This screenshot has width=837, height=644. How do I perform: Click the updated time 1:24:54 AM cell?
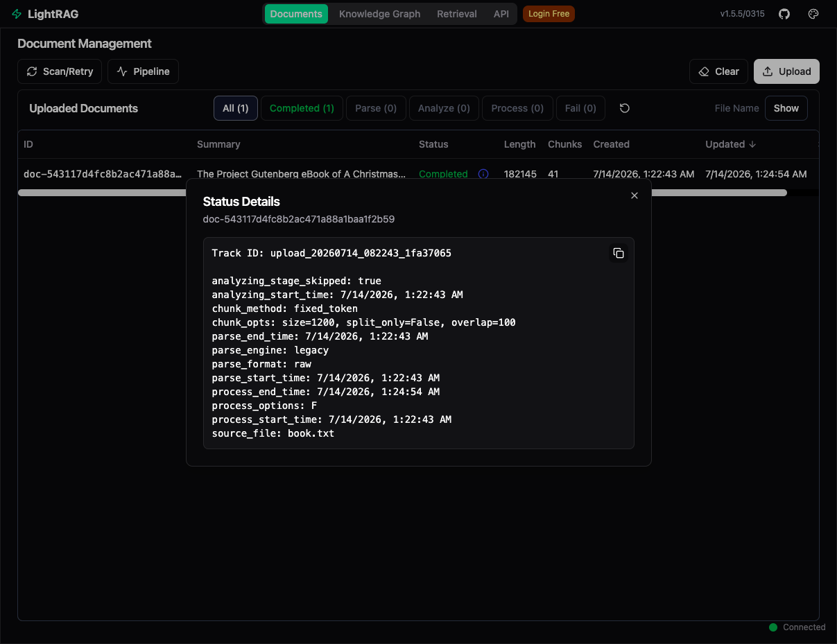pos(756,174)
